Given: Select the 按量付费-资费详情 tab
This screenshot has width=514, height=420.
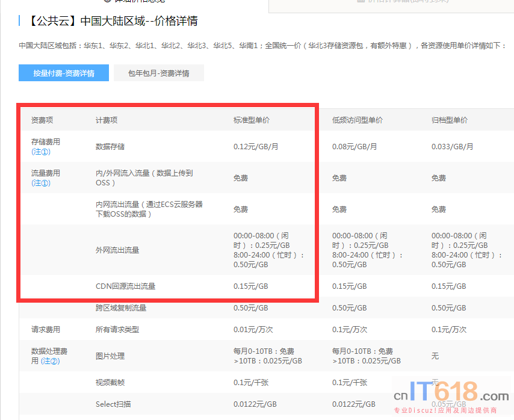Looking at the screenshot, I should [x=64, y=73].
